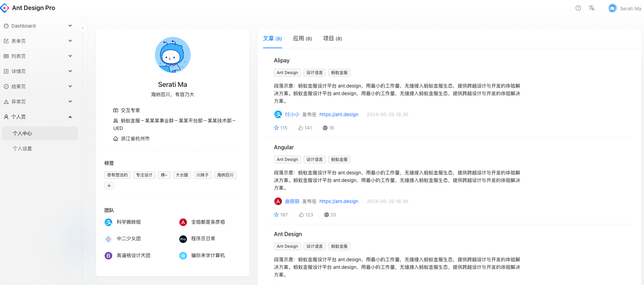Open the Ant Design article title
Screen dimensions: 644x285
[288, 234]
